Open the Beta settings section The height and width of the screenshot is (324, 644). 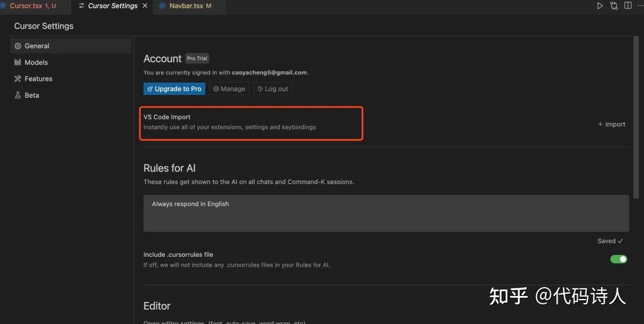(x=70, y=95)
